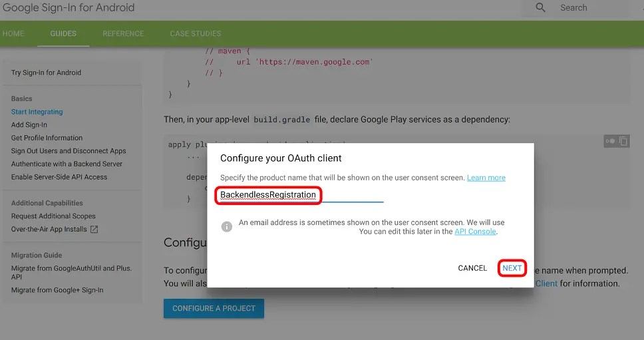Open the Add Sign-In guide
Image resolution: width=644 pixels, height=340 pixels.
(x=29, y=125)
